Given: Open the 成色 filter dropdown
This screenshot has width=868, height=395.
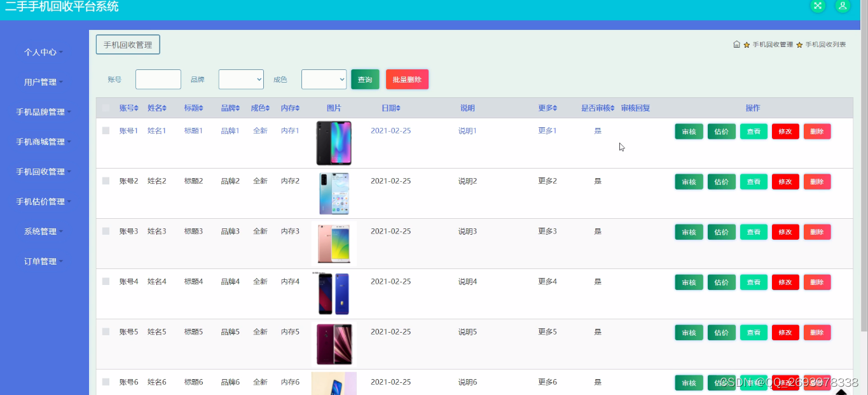Looking at the screenshot, I should [324, 80].
